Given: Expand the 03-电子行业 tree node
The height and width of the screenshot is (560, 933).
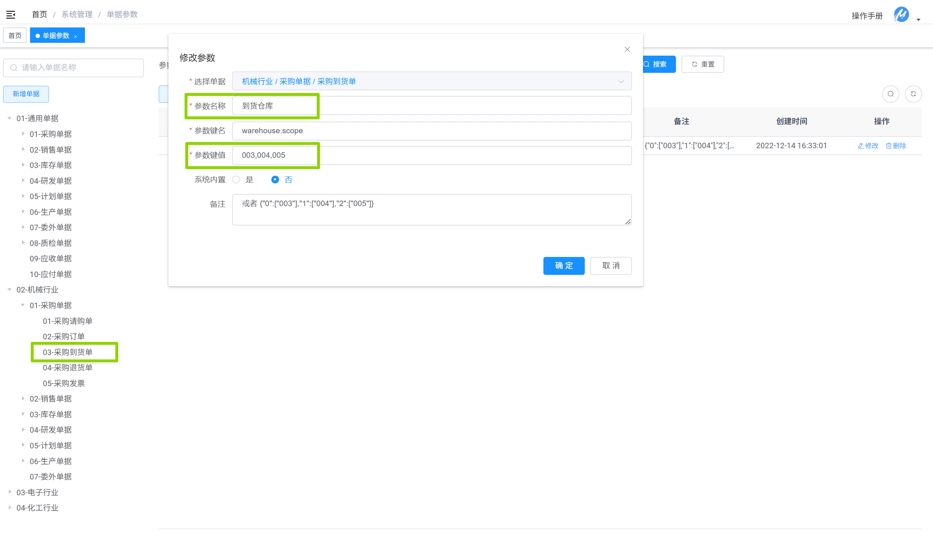Looking at the screenshot, I should (x=10, y=492).
